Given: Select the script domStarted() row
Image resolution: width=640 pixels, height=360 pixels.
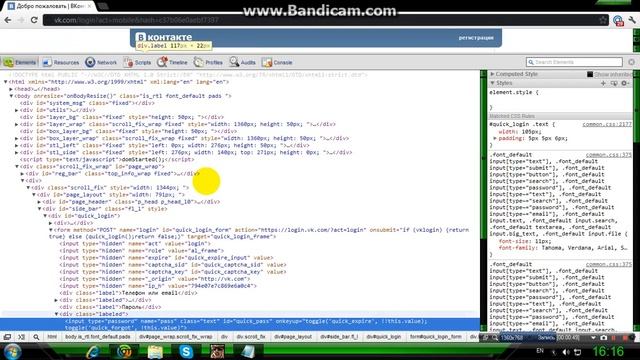Looking at the screenshot, I should pos(107,160).
